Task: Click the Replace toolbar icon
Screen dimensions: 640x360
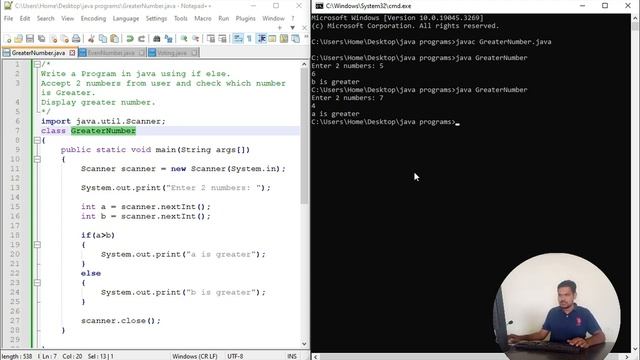Action: (x=168, y=39)
